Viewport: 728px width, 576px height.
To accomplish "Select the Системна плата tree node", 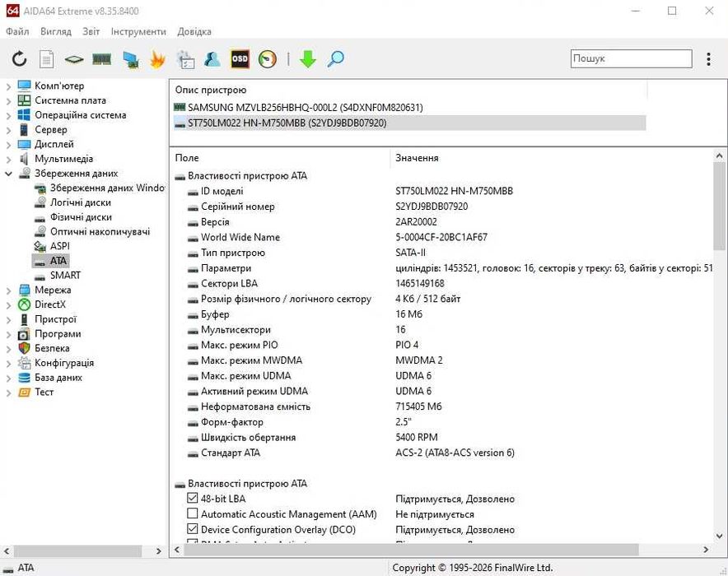I will pos(62,100).
